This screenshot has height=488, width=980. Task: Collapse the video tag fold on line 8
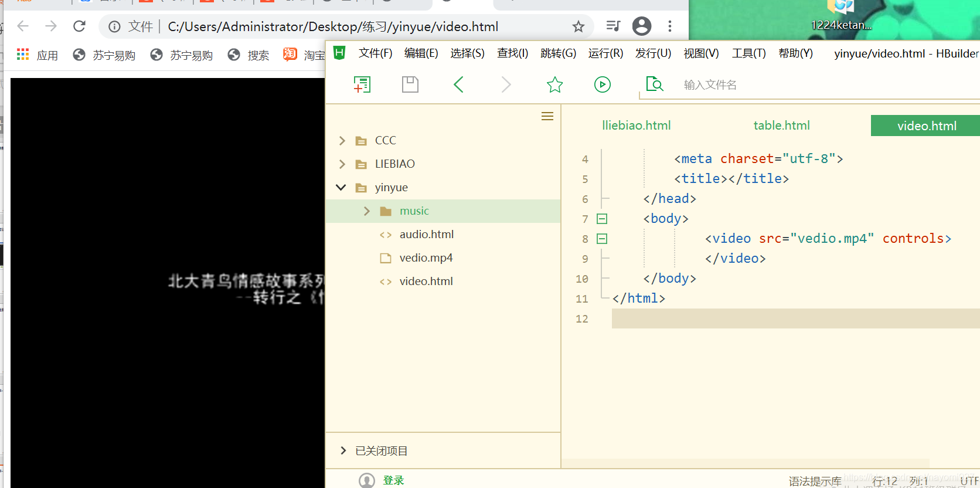point(602,239)
